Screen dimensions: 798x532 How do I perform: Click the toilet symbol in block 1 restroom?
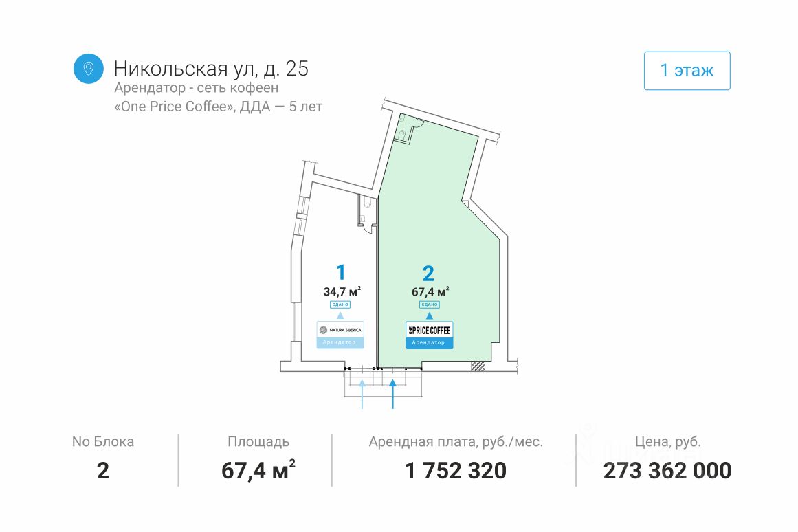click(368, 203)
